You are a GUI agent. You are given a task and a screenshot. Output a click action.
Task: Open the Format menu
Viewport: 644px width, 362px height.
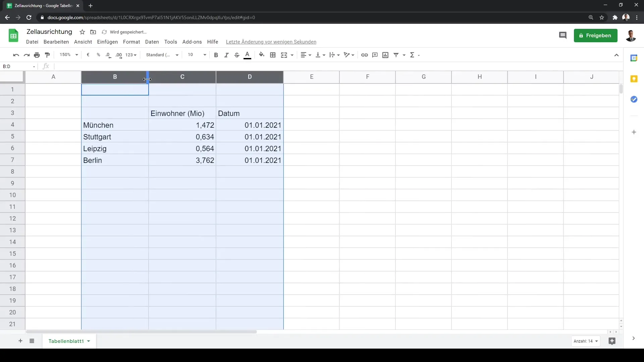click(x=131, y=42)
